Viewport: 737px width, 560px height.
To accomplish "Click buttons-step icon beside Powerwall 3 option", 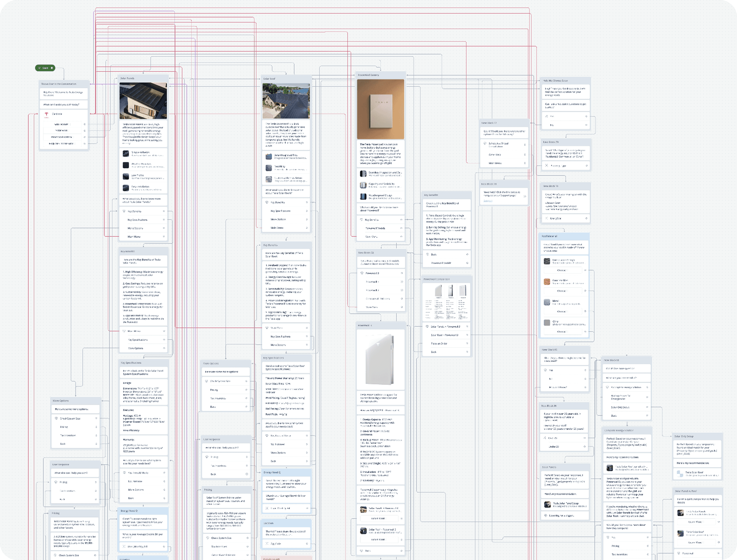I will click(362, 273).
